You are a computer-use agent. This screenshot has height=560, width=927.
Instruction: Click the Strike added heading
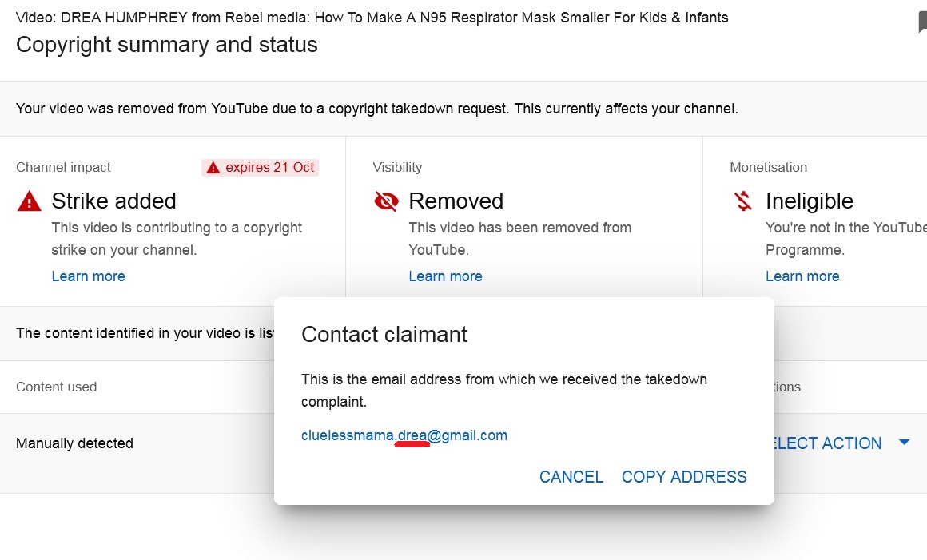tap(113, 201)
